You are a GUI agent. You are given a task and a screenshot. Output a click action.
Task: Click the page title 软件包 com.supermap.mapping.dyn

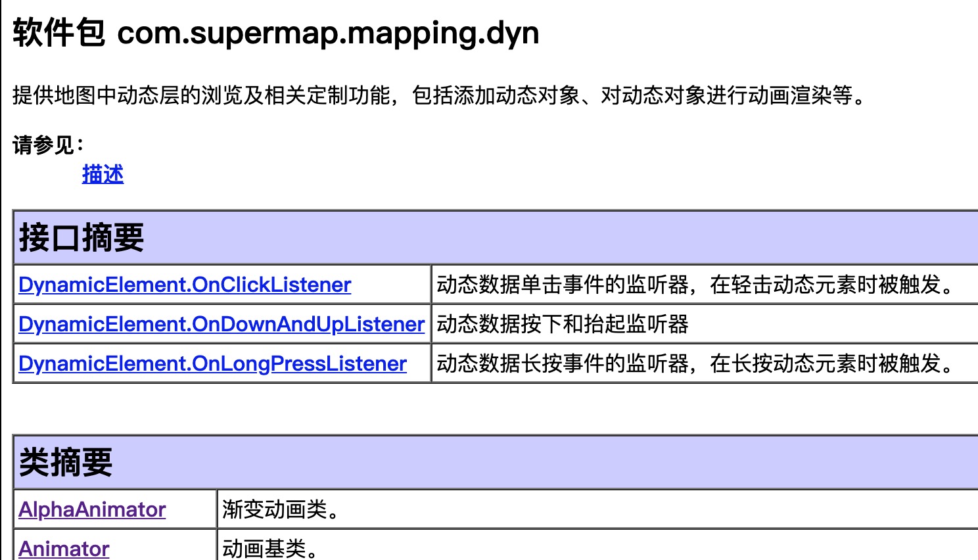(276, 33)
